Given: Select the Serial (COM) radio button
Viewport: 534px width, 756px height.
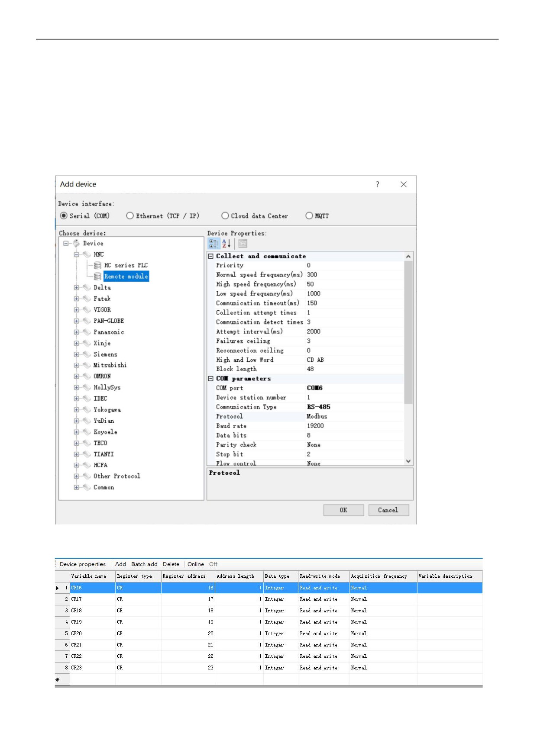Looking at the screenshot, I should [x=64, y=216].
